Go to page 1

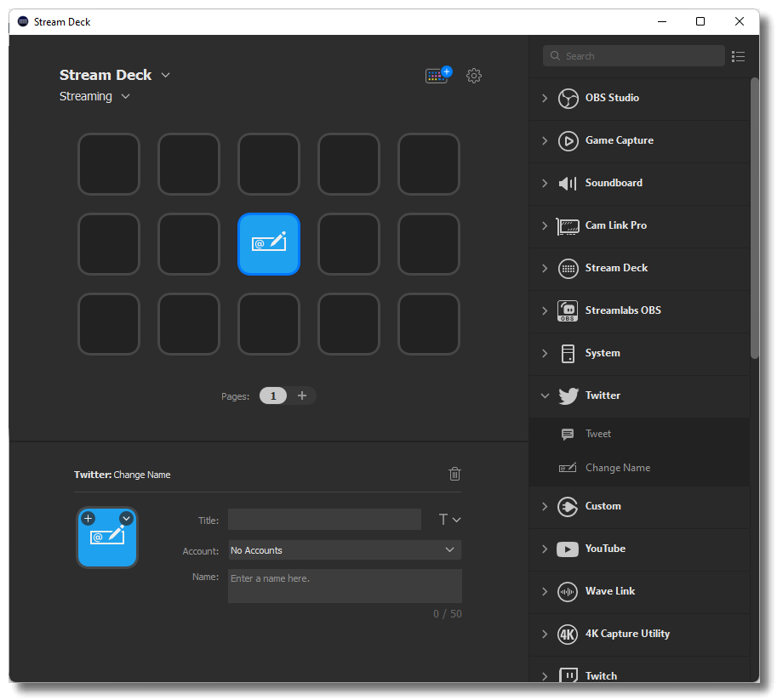[x=273, y=396]
